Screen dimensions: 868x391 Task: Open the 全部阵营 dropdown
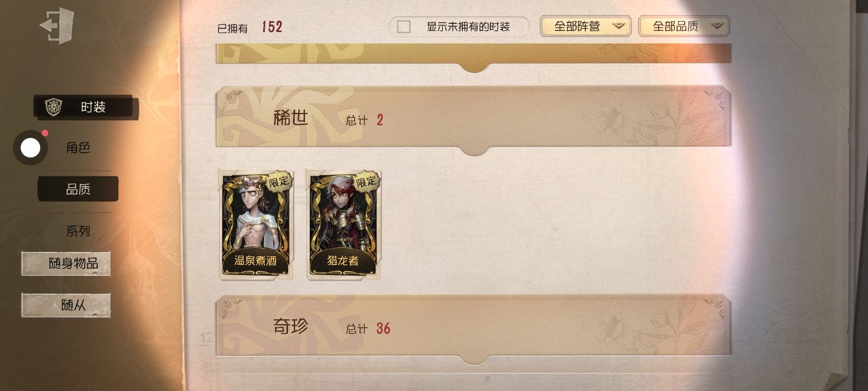point(585,26)
